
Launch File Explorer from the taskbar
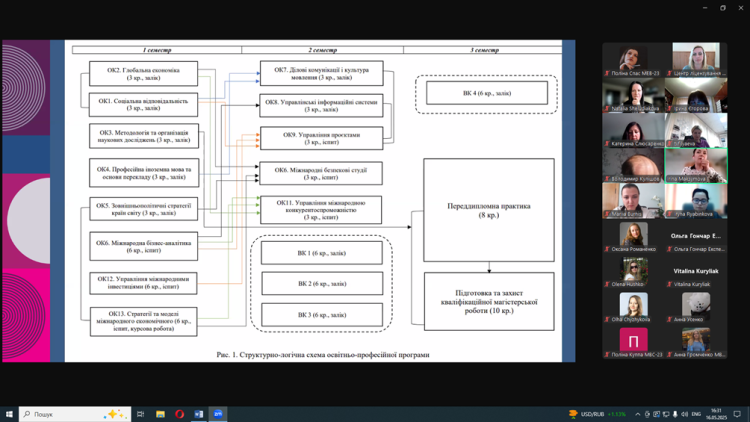160,414
